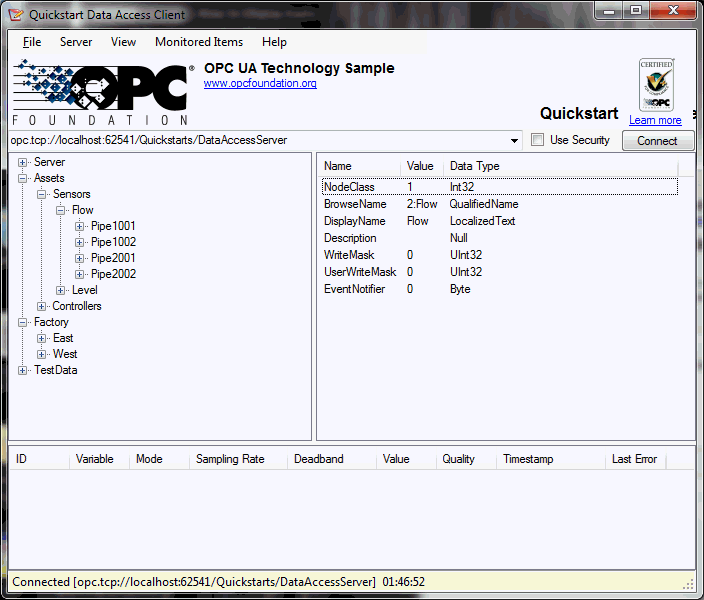
Task: Collapse the Flow tree node
Action: 60,210
